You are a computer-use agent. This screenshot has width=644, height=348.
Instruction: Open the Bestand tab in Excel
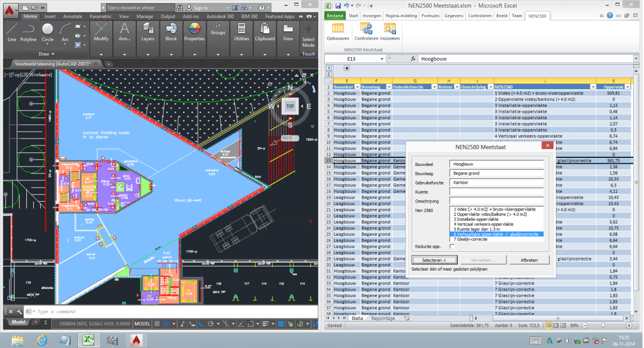tap(335, 16)
